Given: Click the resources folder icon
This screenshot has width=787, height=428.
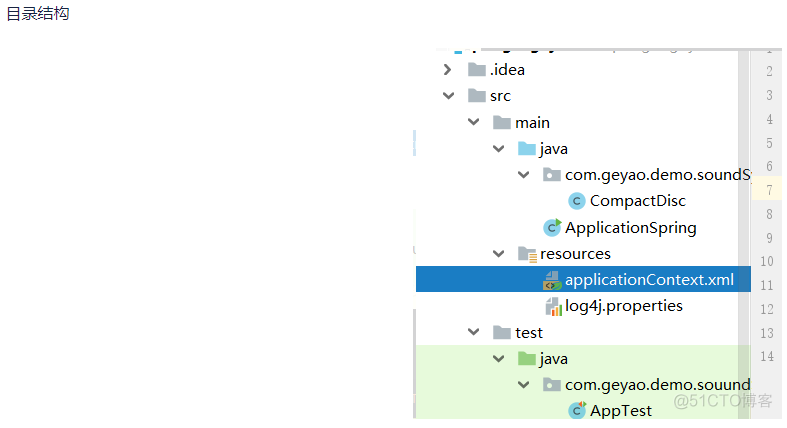Looking at the screenshot, I should (527, 254).
